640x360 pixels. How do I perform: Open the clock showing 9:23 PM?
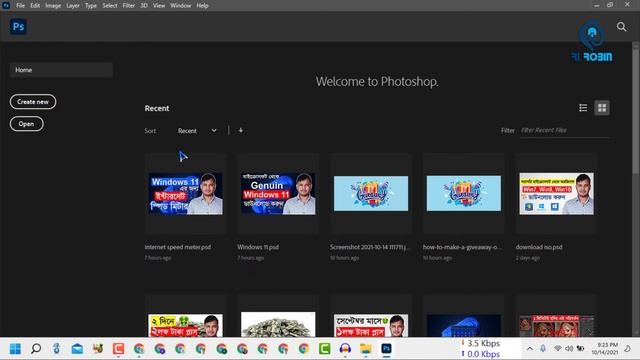click(x=604, y=348)
